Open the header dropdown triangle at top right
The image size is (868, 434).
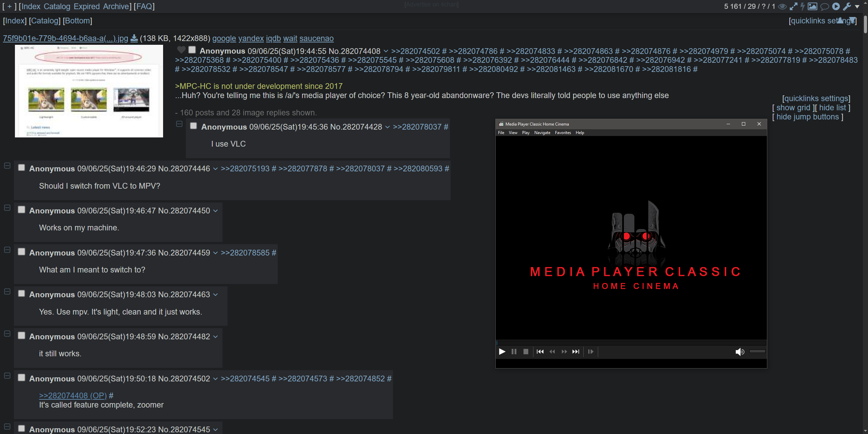click(x=857, y=6)
